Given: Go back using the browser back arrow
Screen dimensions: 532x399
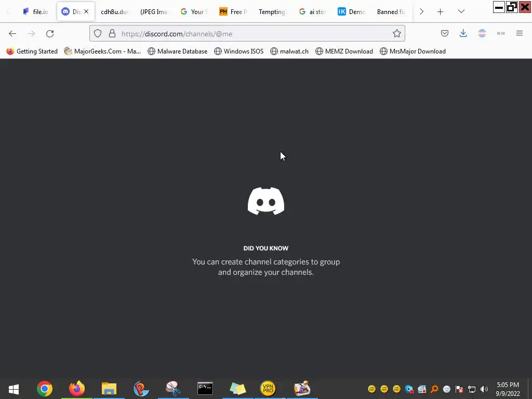Looking at the screenshot, I should coord(12,34).
